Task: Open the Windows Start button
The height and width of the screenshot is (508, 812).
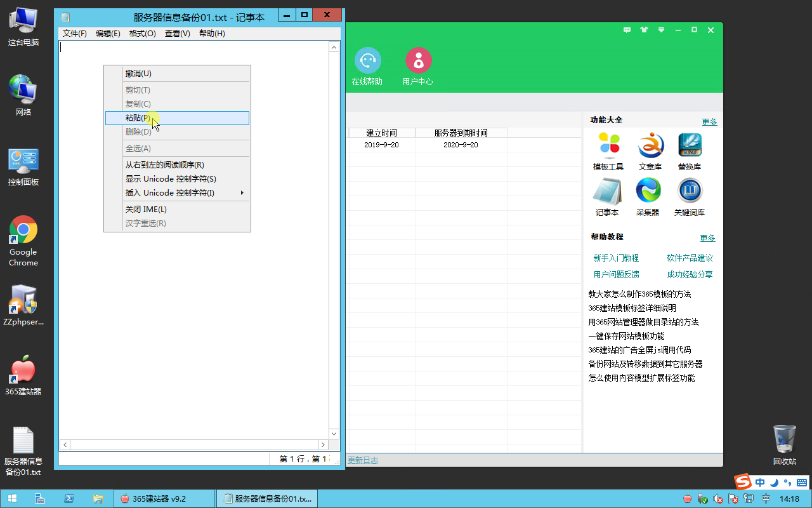Action: tap(12, 499)
